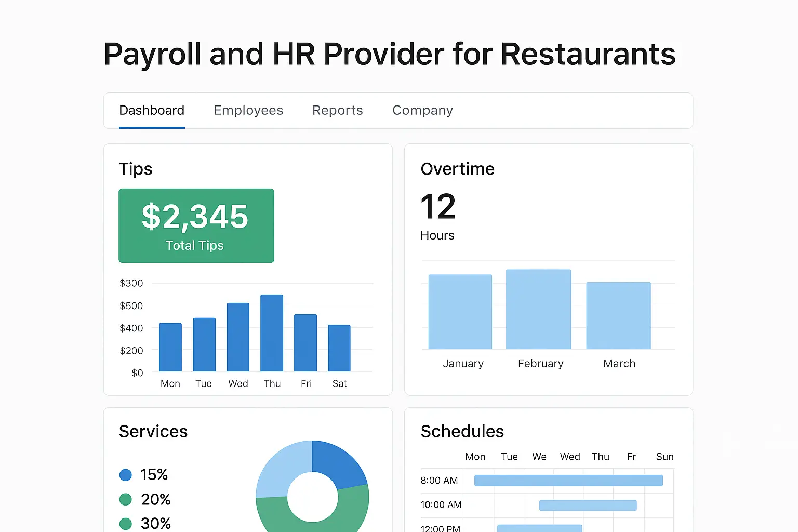Open the Reports tab
Viewport: 798px width, 532px height.
[x=337, y=110]
